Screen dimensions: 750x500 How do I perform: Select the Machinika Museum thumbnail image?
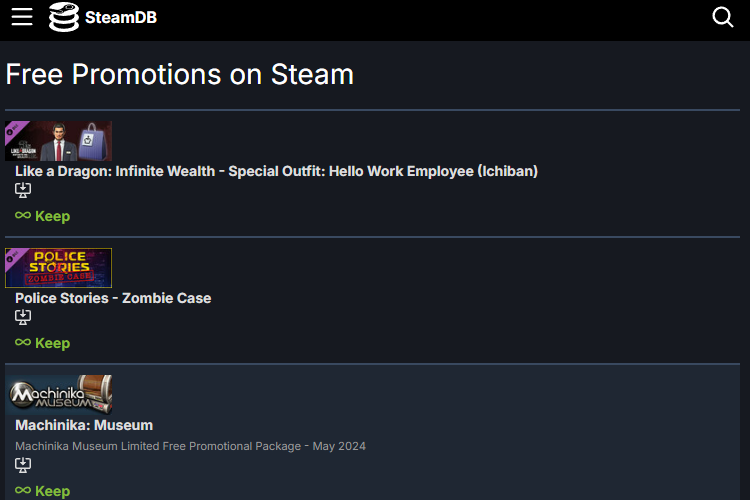(x=58, y=395)
